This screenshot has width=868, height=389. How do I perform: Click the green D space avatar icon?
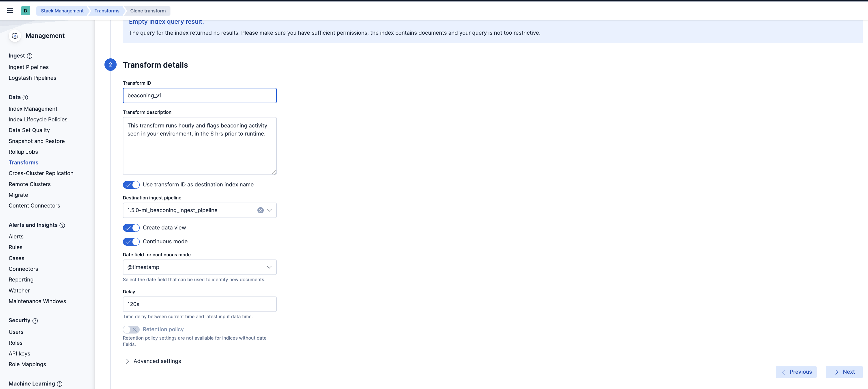click(26, 10)
